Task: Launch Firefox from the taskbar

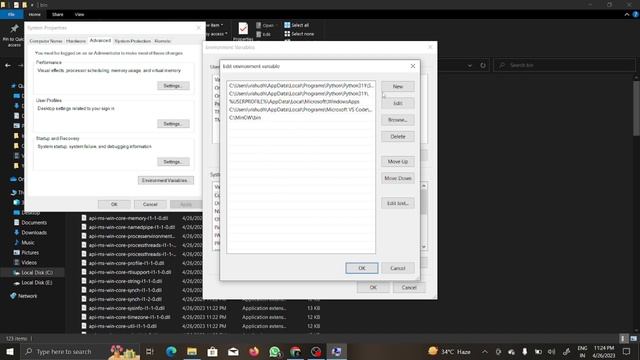Action: [x=254, y=351]
